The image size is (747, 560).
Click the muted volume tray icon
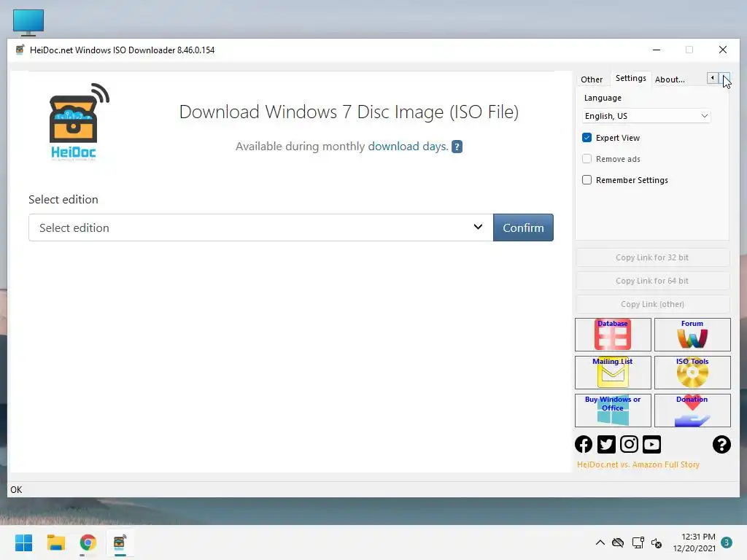657,542
